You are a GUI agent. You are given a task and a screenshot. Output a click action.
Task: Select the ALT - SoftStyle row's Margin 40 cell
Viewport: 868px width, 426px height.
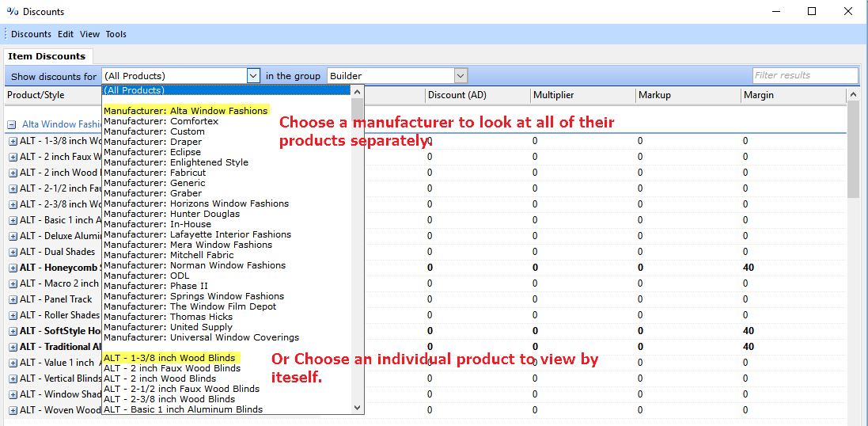click(749, 331)
